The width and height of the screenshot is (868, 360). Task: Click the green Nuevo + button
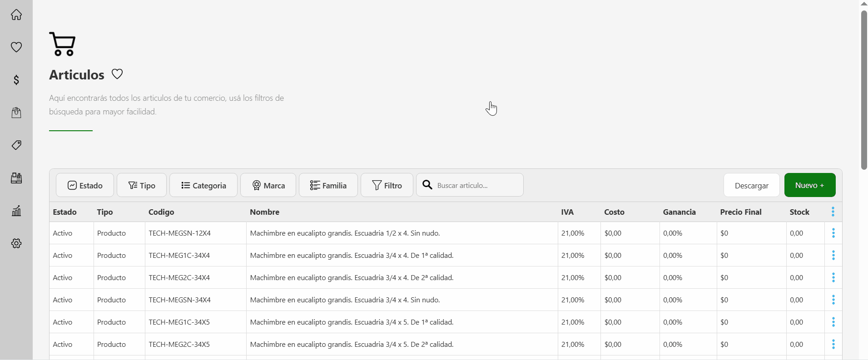click(x=809, y=185)
